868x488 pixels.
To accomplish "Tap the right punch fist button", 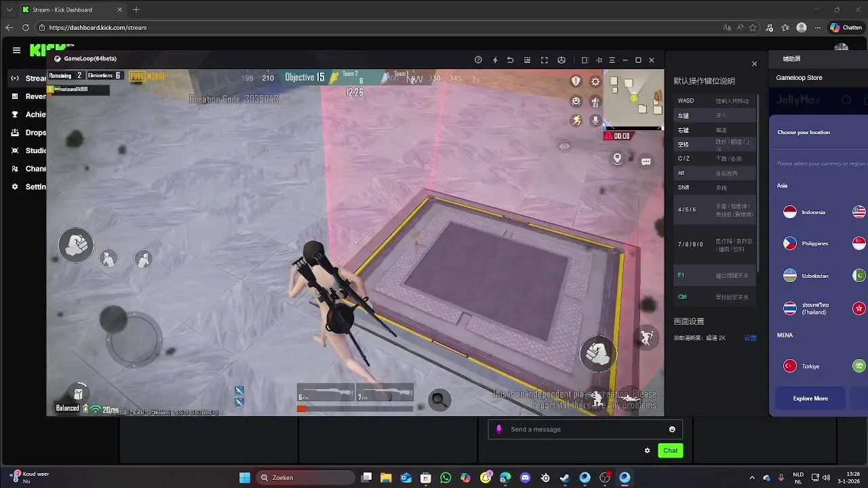I will [x=598, y=353].
